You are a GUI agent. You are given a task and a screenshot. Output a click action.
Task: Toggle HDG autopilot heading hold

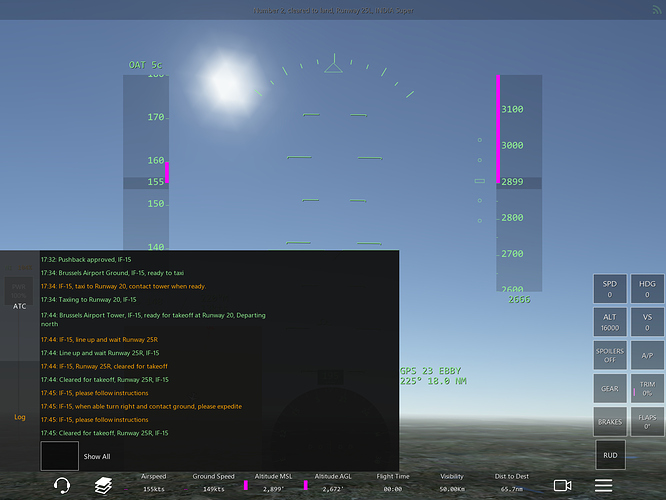click(x=647, y=288)
